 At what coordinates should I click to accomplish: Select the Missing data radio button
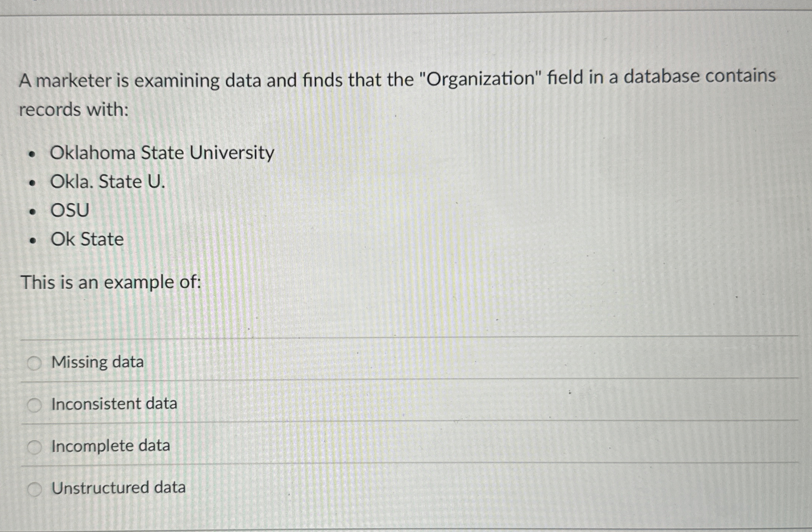(x=34, y=362)
